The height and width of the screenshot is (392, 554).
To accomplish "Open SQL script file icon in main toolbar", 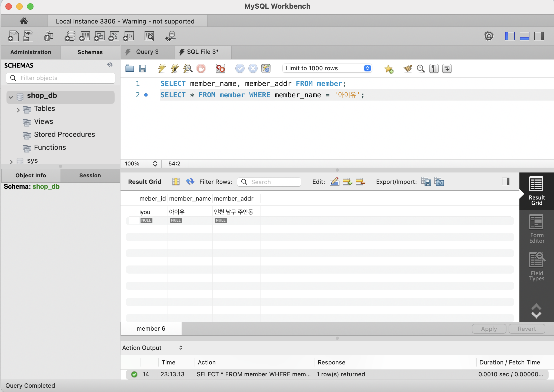I will pos(28,36).
